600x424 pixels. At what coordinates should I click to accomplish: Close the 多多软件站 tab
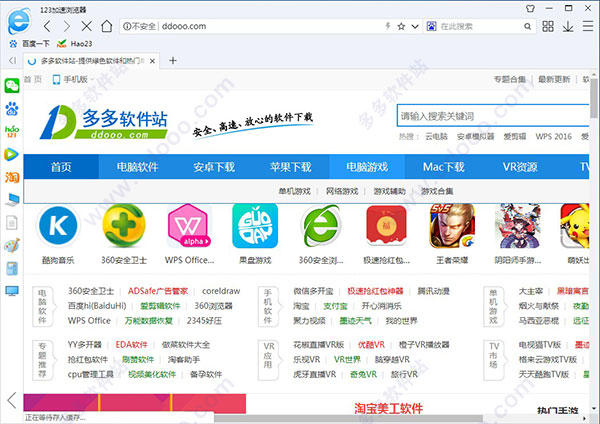[152, 61]
